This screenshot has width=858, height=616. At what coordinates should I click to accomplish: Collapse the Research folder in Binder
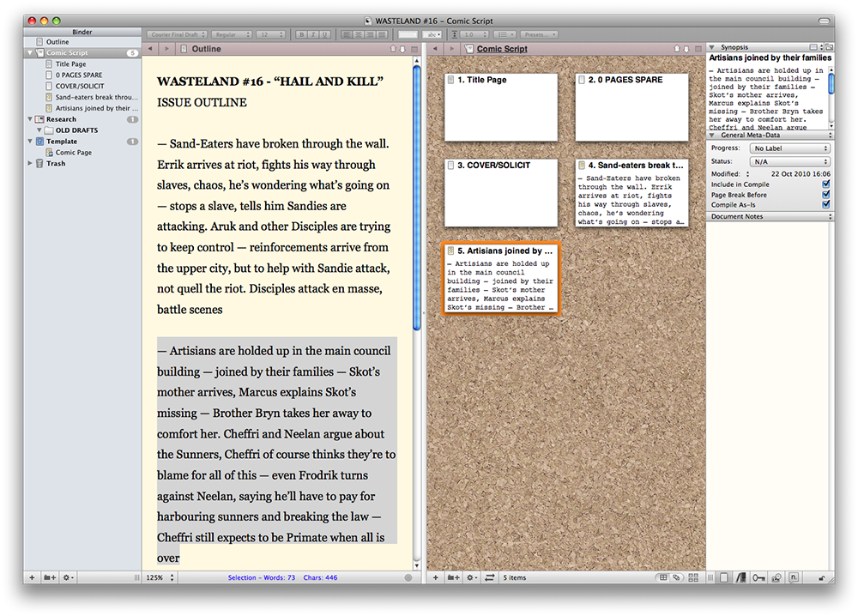coord(31,119)
